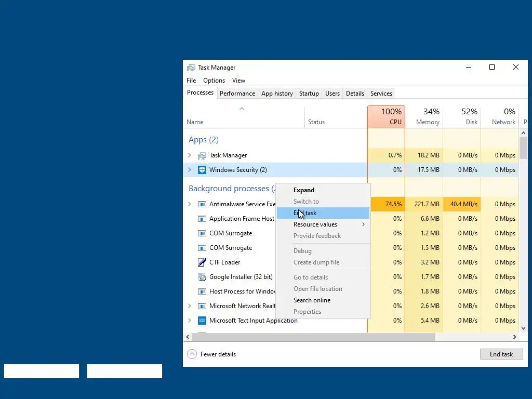Screen dimensions: 532x399
Task: Click the CTF Loader pen icon
Action: pyautogui.click(x=202, y=262)
